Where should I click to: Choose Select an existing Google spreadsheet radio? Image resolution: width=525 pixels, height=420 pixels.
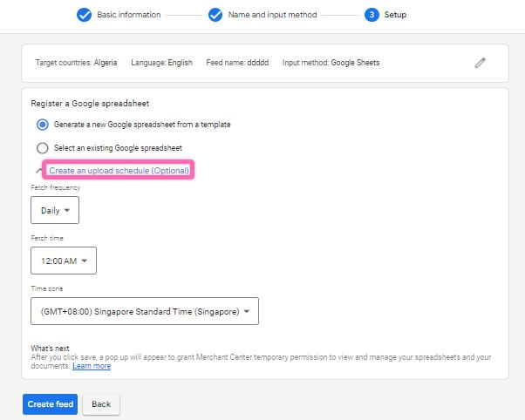(x=43, y=148)
